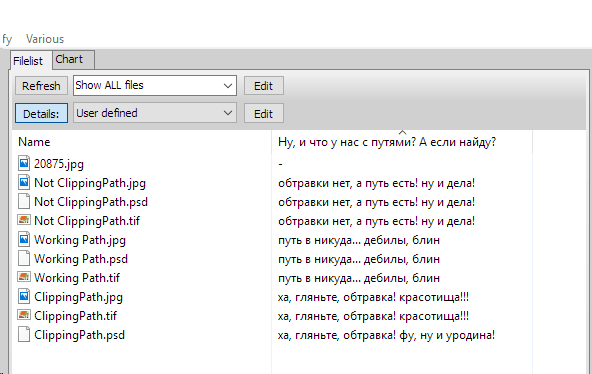
Task: Click the Not ClippingPath.tif image icon
Action: coord(24,220)
